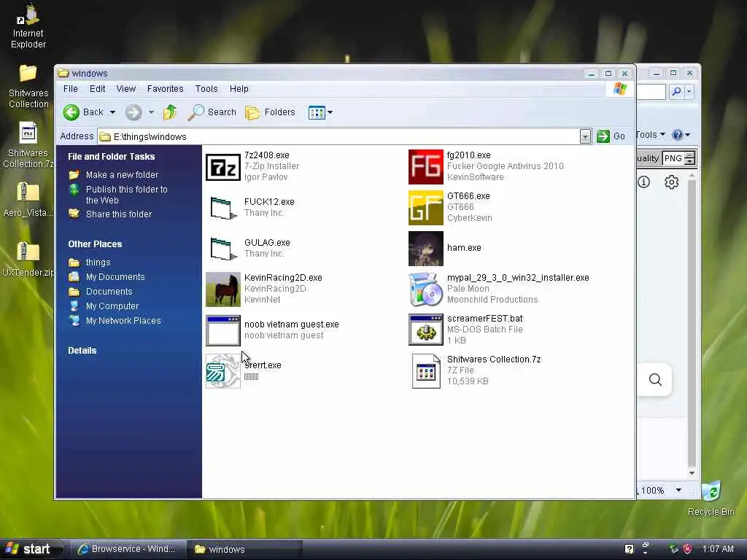Open the Aero_Vista zip on desktop

28,200
